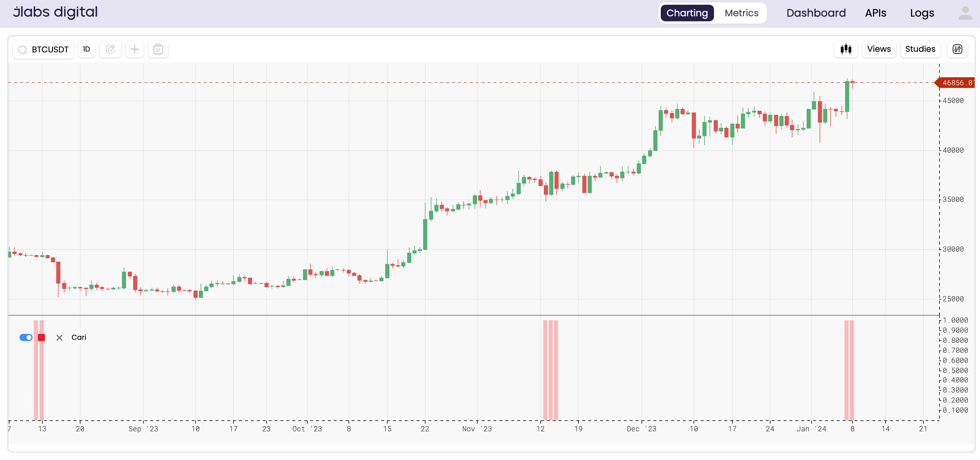
Task: Open the chart settings sliders icon
Action: click(957, 49)
